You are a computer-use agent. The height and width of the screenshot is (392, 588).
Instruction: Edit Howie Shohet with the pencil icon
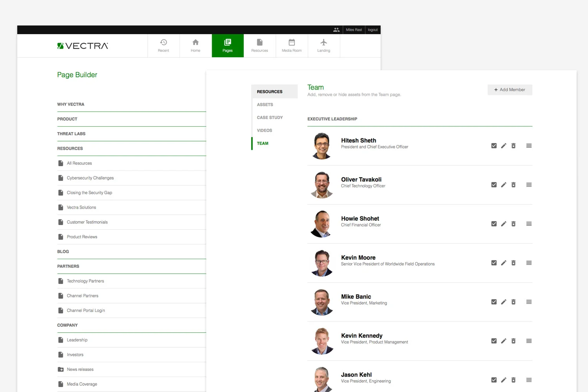click(x=504, y=224)
